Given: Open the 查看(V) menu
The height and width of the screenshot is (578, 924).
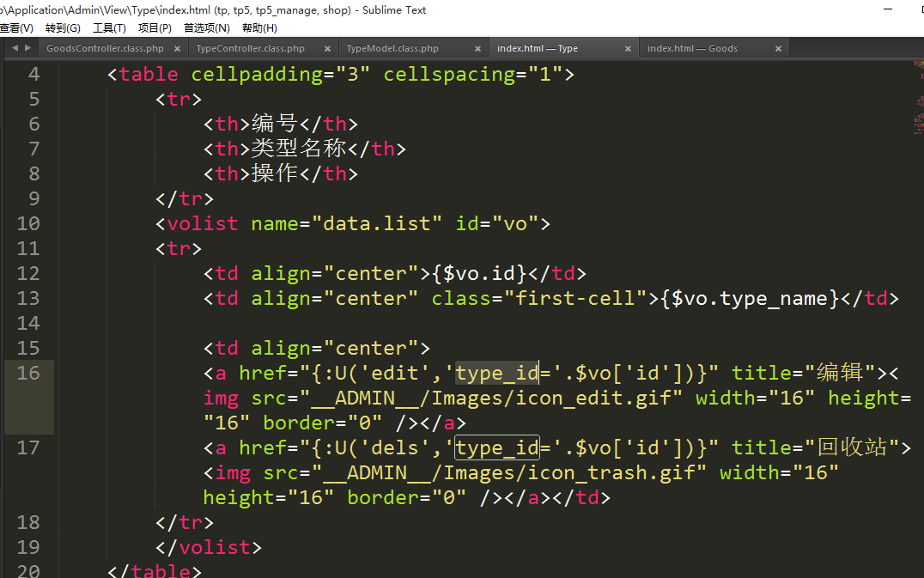Looking at the screenshot, I should (x=16, y=28).
